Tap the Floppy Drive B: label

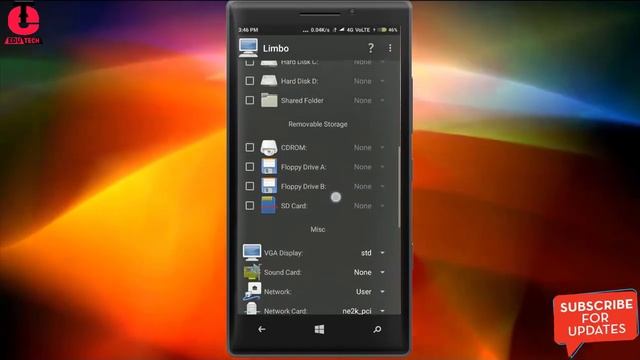pyautogui.click(x=303, y=187)
